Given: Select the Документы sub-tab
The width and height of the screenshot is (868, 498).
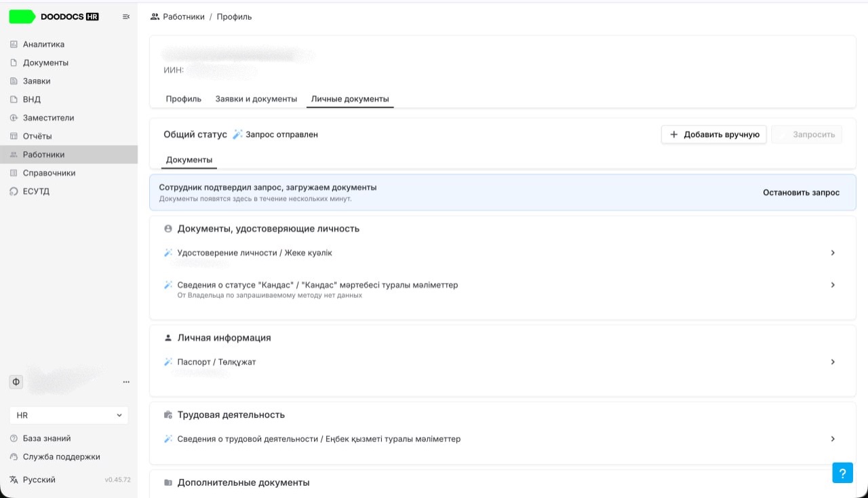Looking at the screenshot, I should [x=189, y=160].
